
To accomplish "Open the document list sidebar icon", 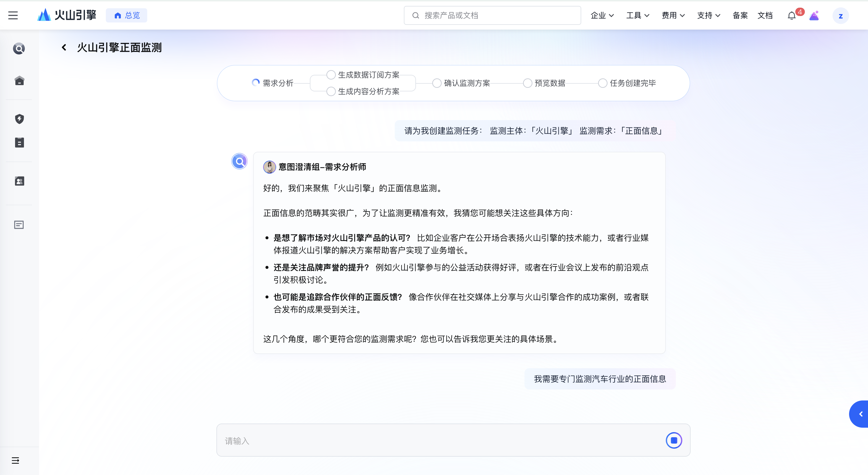I will pos(19,143).
